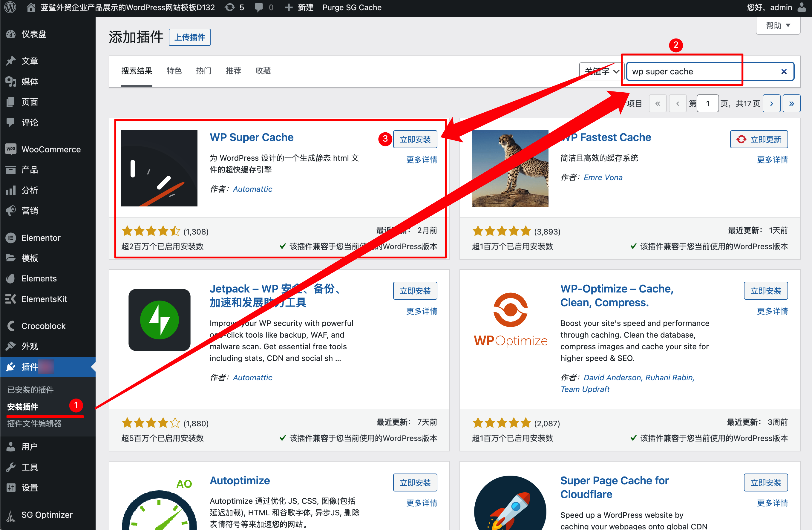This screenshot has width=812, height=530.
Task: Open 仪表盘 dashboard in the sidebar
Action: 48,34
